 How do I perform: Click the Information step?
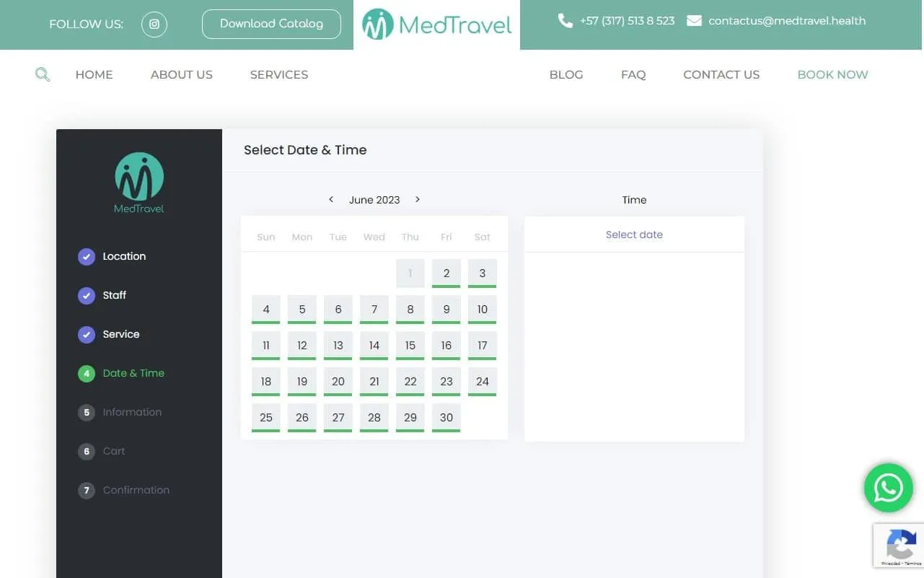tap(120, 412)
